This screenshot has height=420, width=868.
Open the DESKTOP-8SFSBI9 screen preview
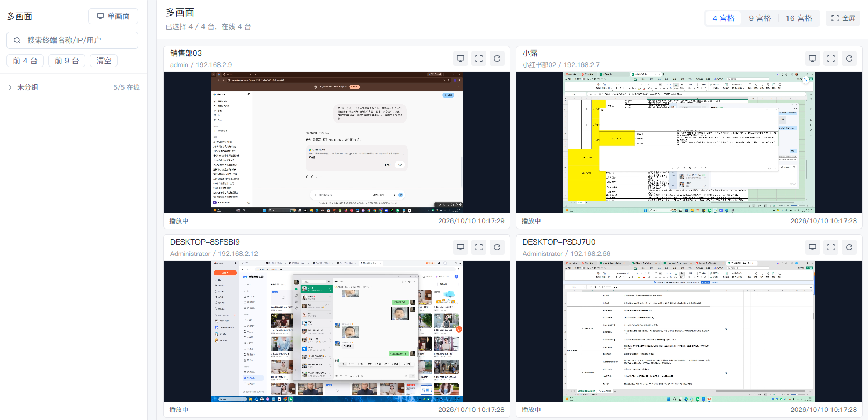pos(337,331)
